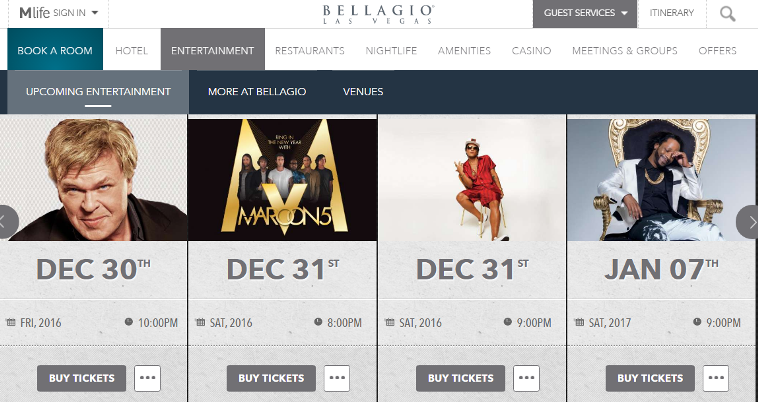Open more options for Maroon 5 show
The height and width of the screenshot is (402, 758).
click(337, 378)
